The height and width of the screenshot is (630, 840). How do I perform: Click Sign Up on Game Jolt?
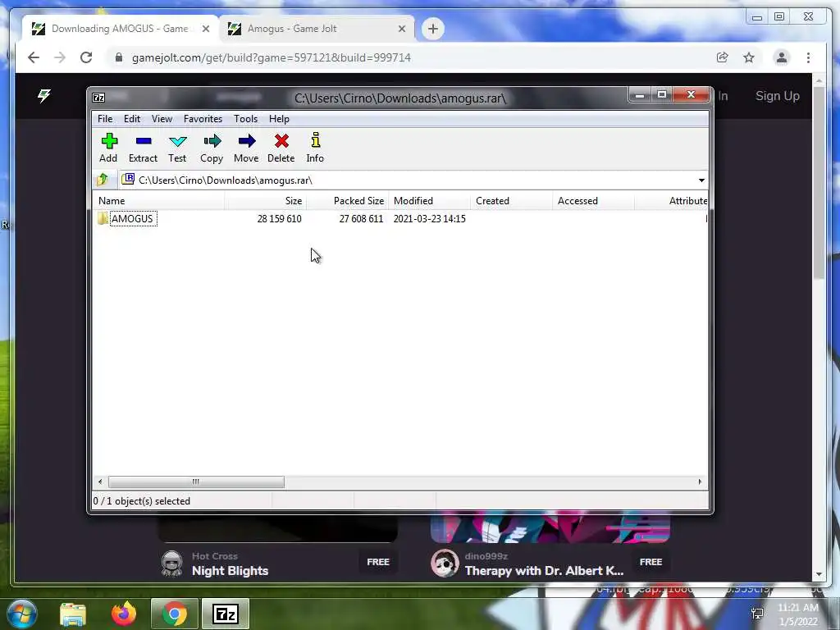coord(778,96)
